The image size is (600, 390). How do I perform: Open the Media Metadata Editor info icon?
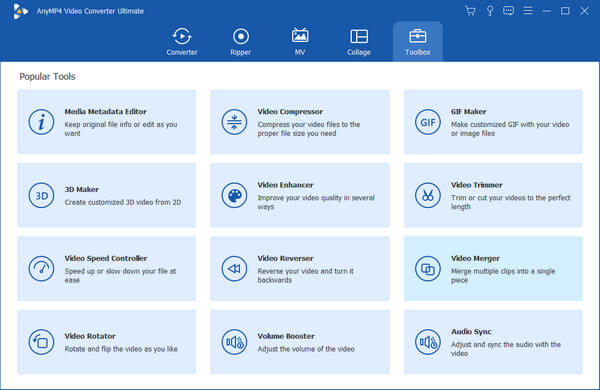tap(41, 122)
